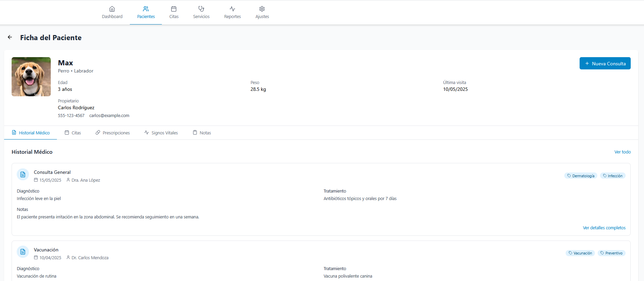Open the Dashboard navigation item
This screenshot has width=644, height=281.
(112, 13)
